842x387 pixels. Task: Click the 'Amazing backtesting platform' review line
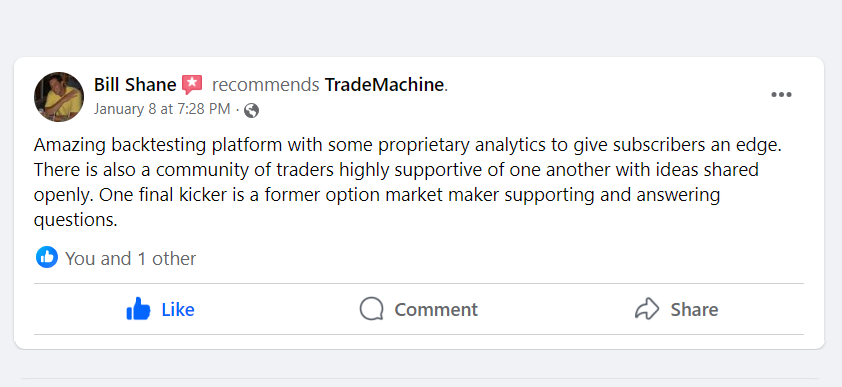(408, 145)
